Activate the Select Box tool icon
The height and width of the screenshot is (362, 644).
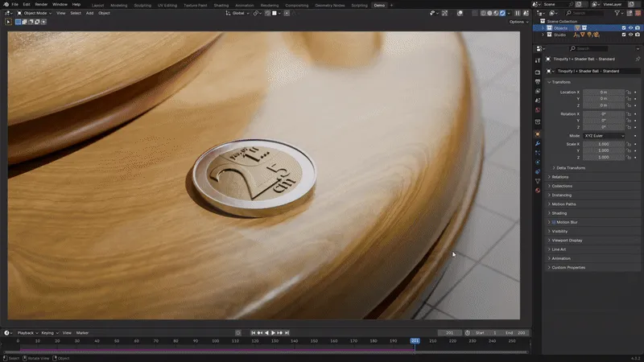pyautogui.click(x=8, y=22)
